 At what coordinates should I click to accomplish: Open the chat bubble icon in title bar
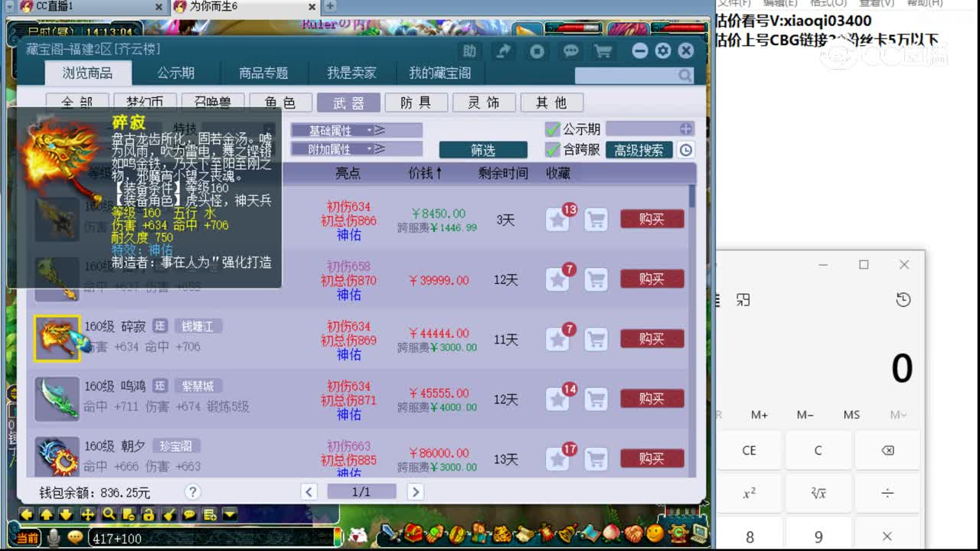coord(570,51)
